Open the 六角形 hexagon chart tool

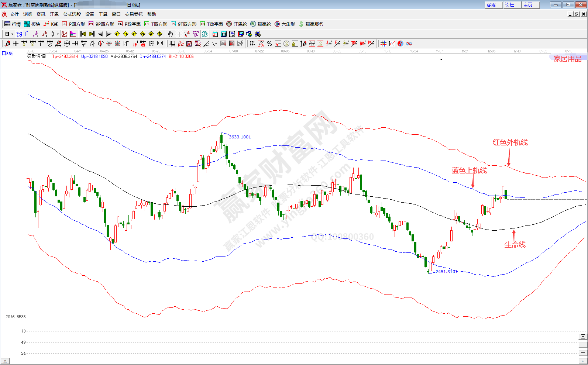click(x=285, y=24)
